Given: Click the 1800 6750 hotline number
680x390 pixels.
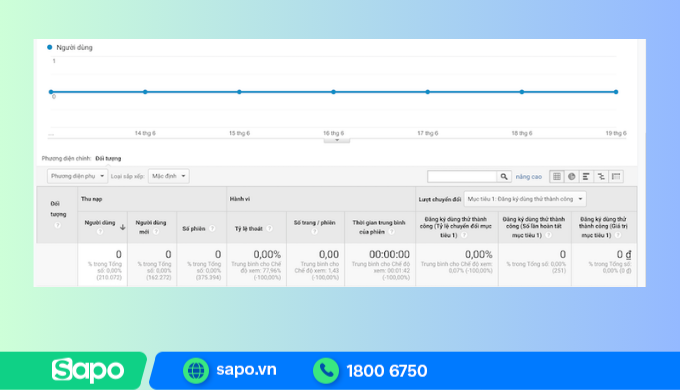Looking at the screenshot, I should pyautogui.click(x=387, y=371).
